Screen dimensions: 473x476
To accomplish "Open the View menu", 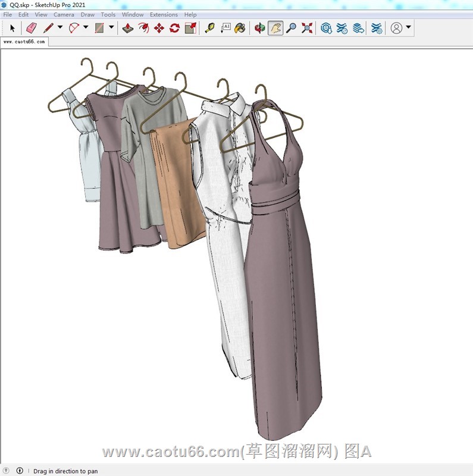I will (41, 14).
